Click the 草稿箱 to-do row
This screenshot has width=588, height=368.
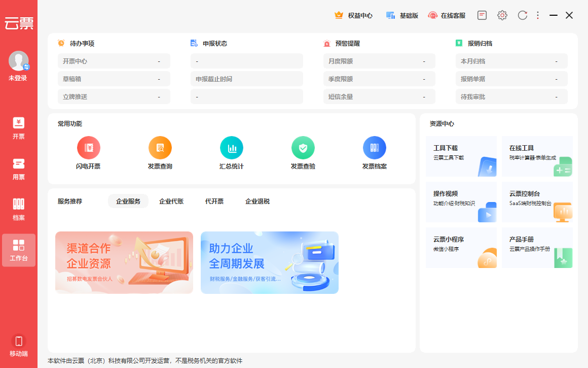pos(114,79)
